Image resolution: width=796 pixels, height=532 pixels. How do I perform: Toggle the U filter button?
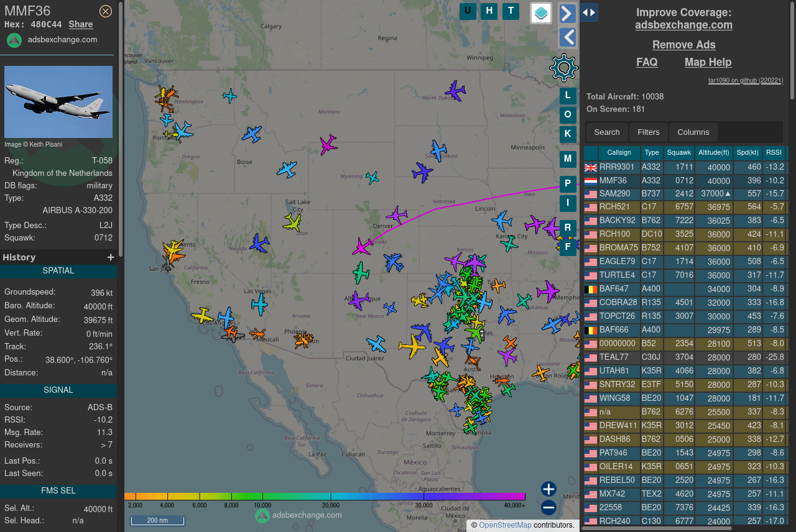pos(468,11)
